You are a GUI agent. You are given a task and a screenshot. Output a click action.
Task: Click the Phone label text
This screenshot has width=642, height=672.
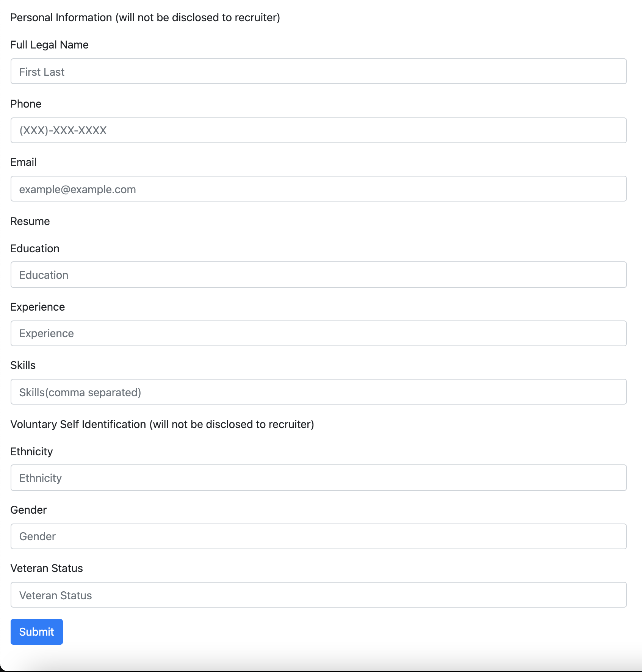[26, 104]
